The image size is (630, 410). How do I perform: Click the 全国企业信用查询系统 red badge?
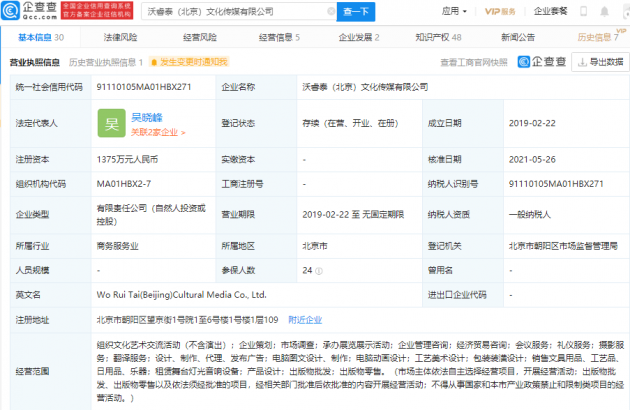[x=97, y=10]
